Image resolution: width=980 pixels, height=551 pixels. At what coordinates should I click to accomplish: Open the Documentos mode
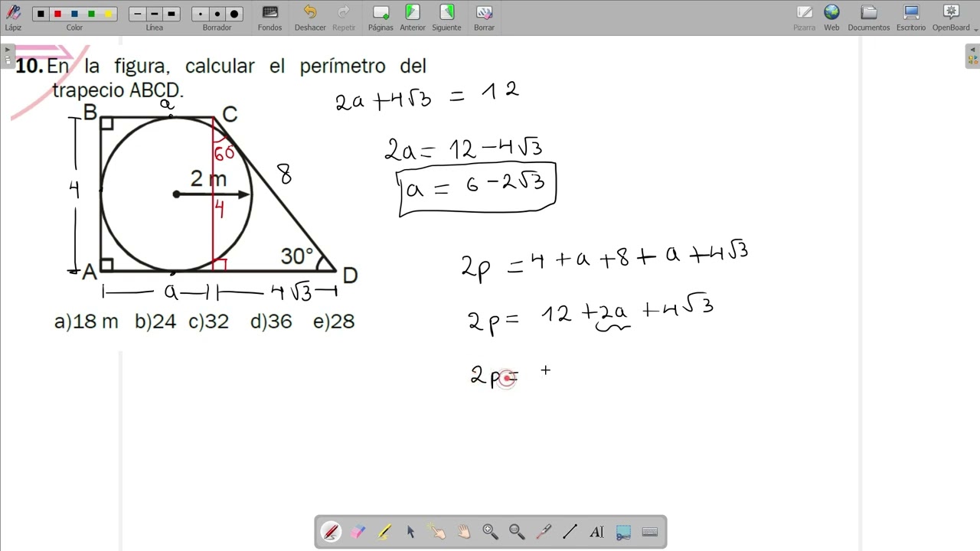pyautogui.click(x=869, y=17)
